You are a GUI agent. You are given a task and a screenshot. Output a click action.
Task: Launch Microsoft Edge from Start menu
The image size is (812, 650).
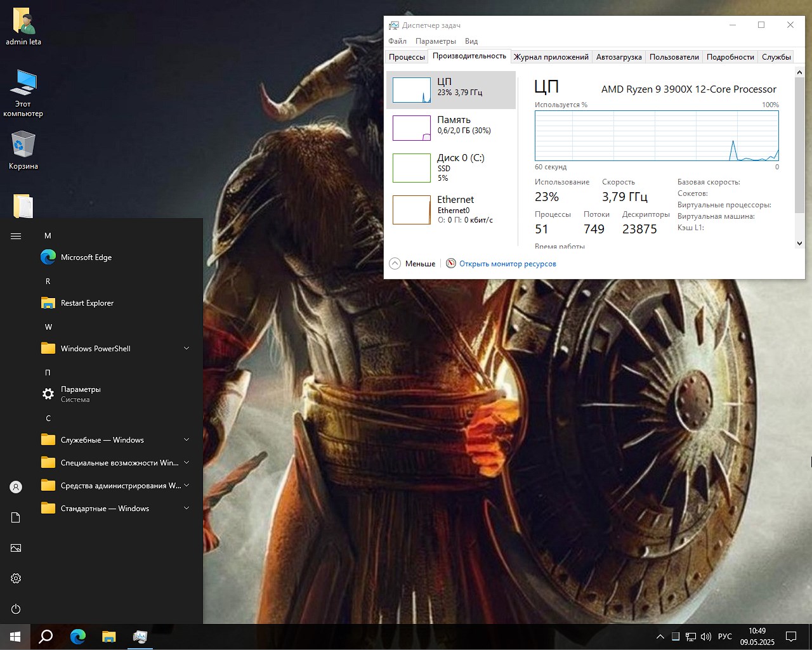coord(86,257)
